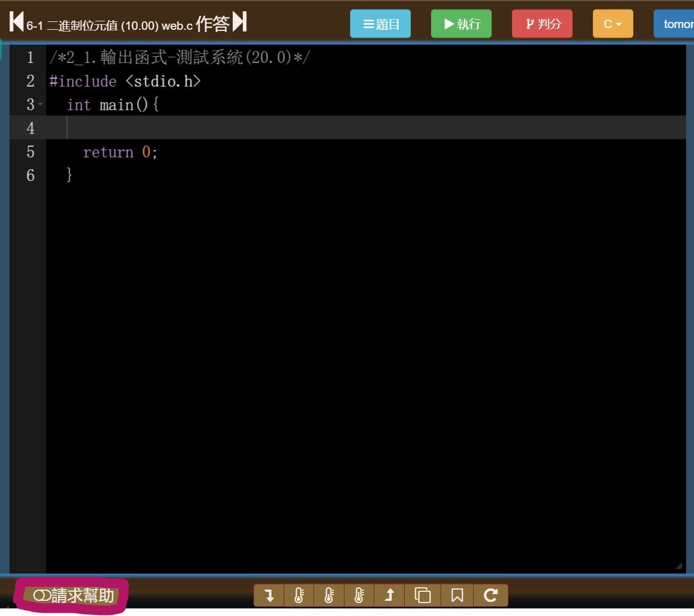Click line number 5 in the gutter
The image size is (694, 616).
[x=30, y=152]
